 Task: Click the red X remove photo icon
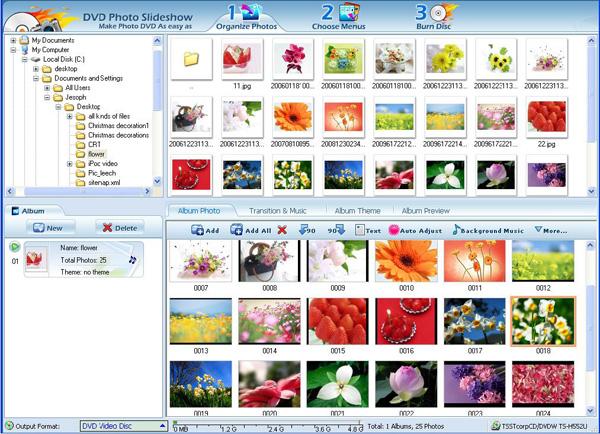coord(283,230)
